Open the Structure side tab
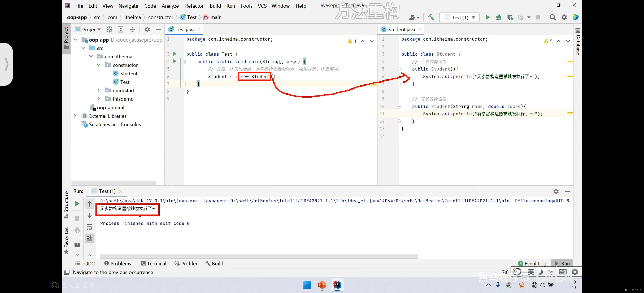The width and height of the screenshot is (644, 293). click(x=66, y=205)
